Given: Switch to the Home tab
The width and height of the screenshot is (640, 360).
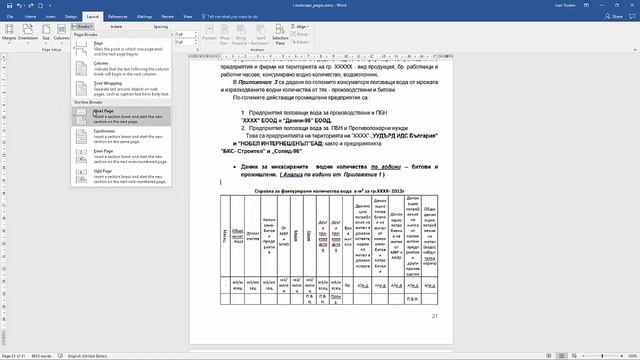Looking at the screenshot, I should [x=30, y=17].
